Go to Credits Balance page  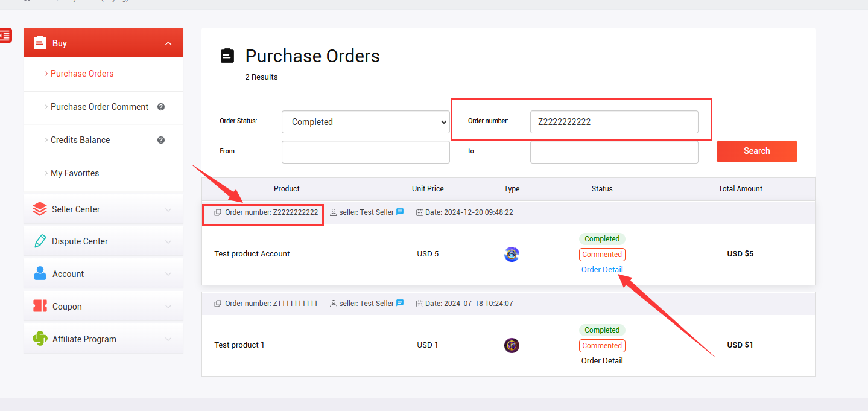tap(80, 140)
